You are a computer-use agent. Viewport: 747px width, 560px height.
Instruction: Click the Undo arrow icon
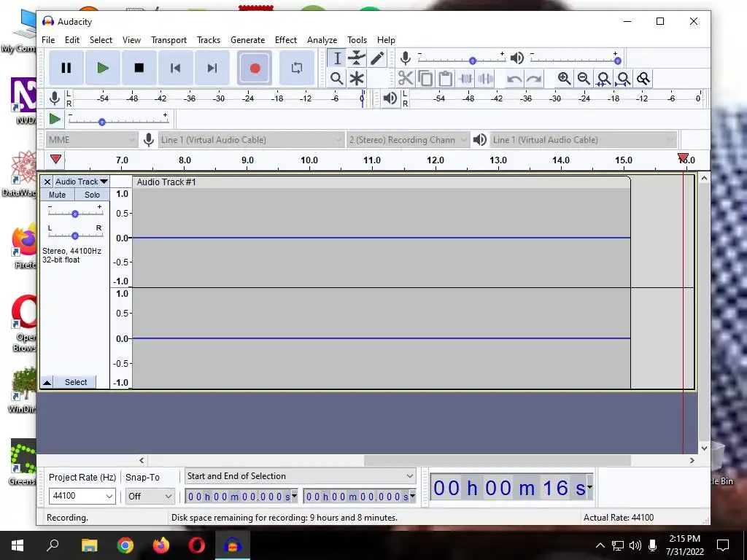(514, 79)
